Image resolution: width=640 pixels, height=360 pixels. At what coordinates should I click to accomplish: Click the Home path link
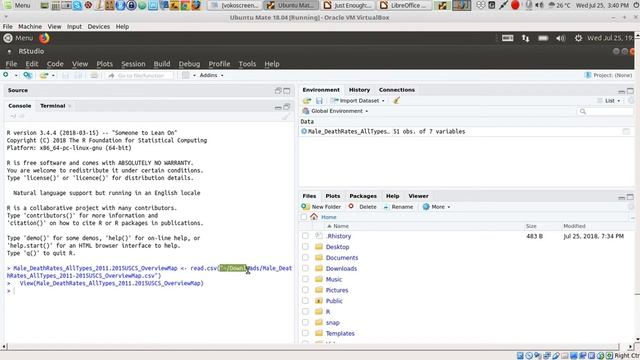pyautogui.click(x=329, y=217)
